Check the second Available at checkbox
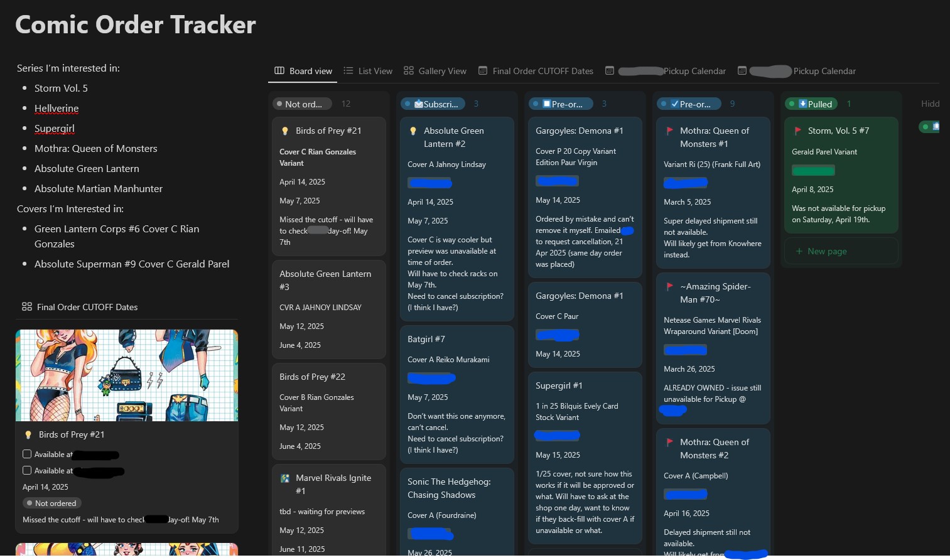The width and height of the screenshot is (950, 560). 27,470
